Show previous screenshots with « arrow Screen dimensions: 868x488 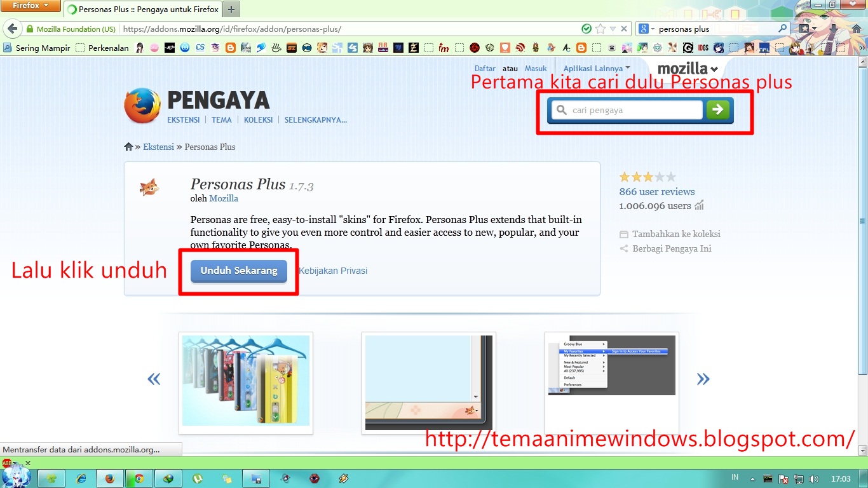tap(154, 379)
